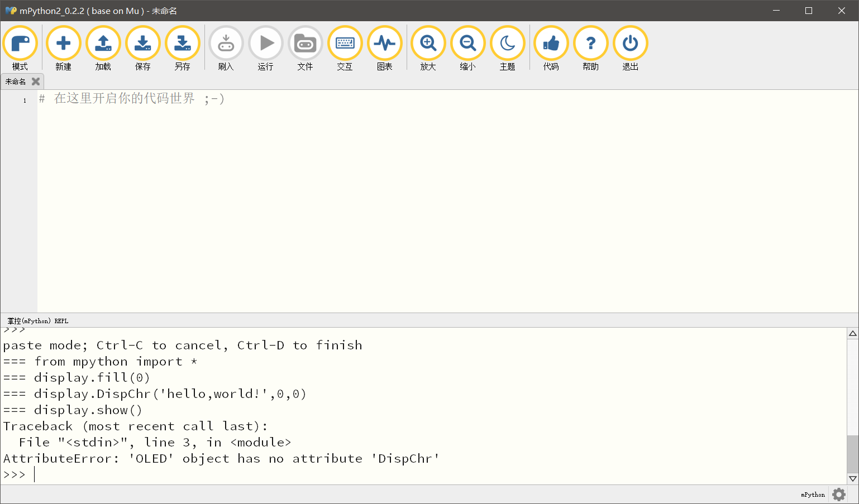Click the REPL scrollbar thumb
Image resolution: width=859 pixels, height=504 pixels.
tap(852, 454)
